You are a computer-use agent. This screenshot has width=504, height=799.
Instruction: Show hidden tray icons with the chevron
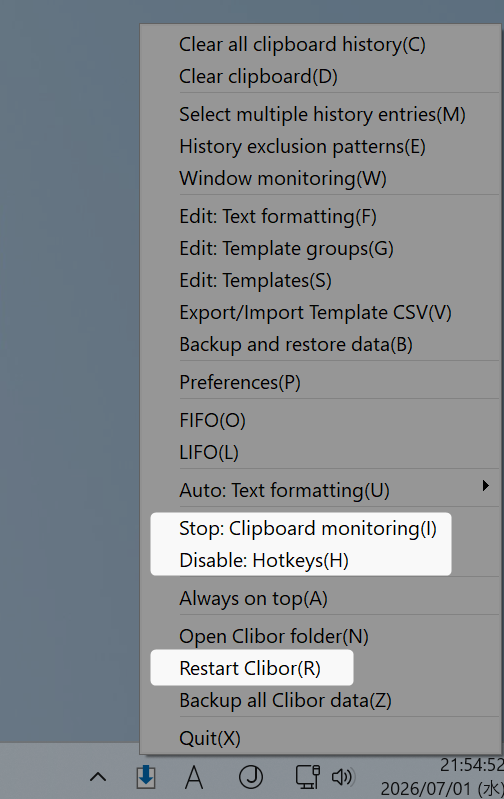tap(98, 777)
